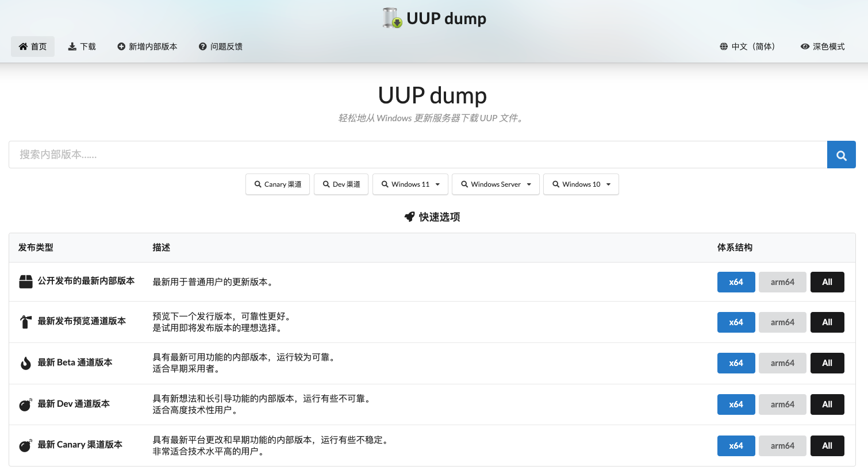Image resolution: width=868 pixels, height=474 pixels.
Task: Select arm64 for 最新发布预览通道版本
Action: pyautogui.click(x=782, y=322)
